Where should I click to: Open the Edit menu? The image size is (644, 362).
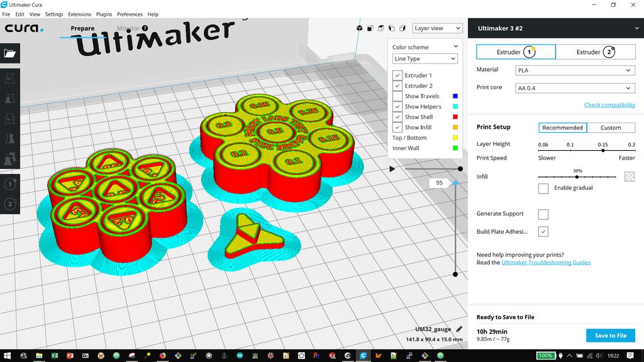[19, 14]
